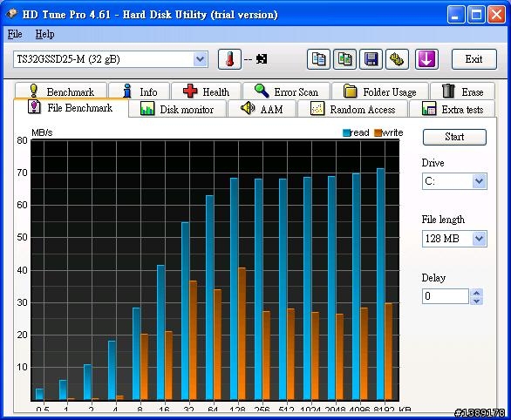
Task: Select the File Benchmark tab
Action: coord(71,107)
